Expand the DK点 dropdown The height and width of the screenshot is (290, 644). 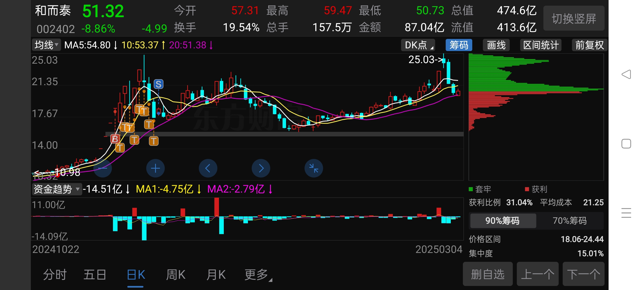pos(418,45)
